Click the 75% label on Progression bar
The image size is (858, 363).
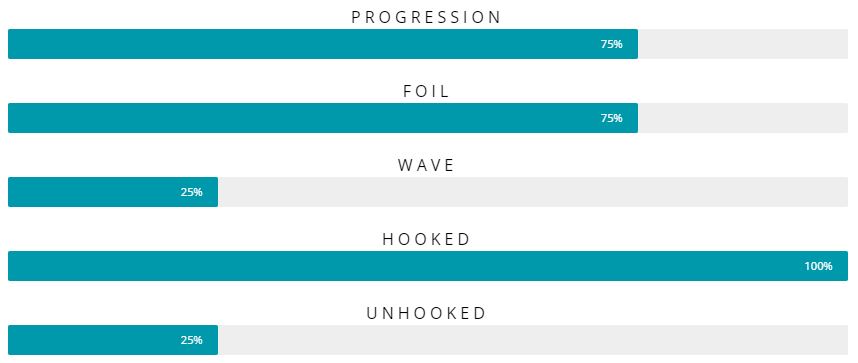tap(612, 44)
